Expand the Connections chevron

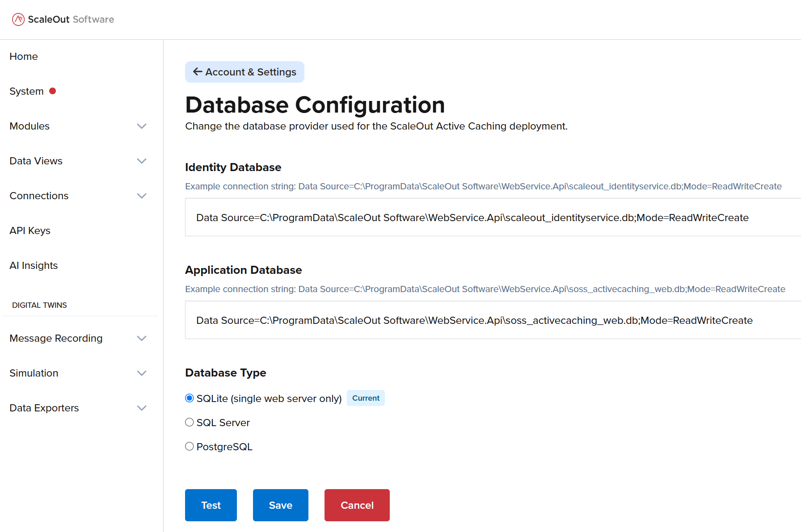point(142,196)
